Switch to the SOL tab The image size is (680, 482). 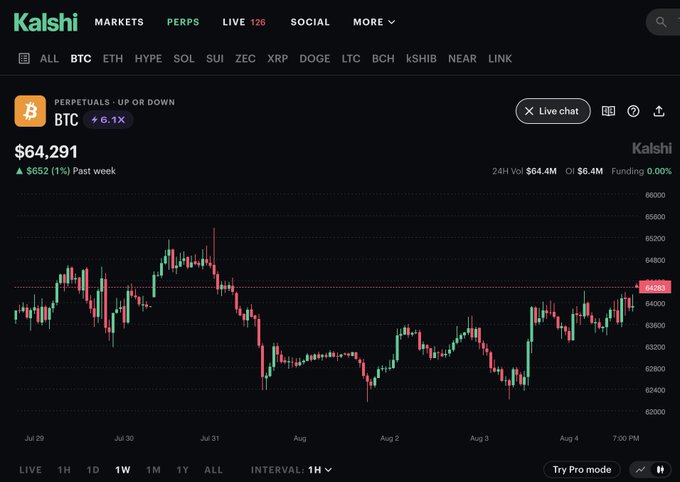coord(184,59)
